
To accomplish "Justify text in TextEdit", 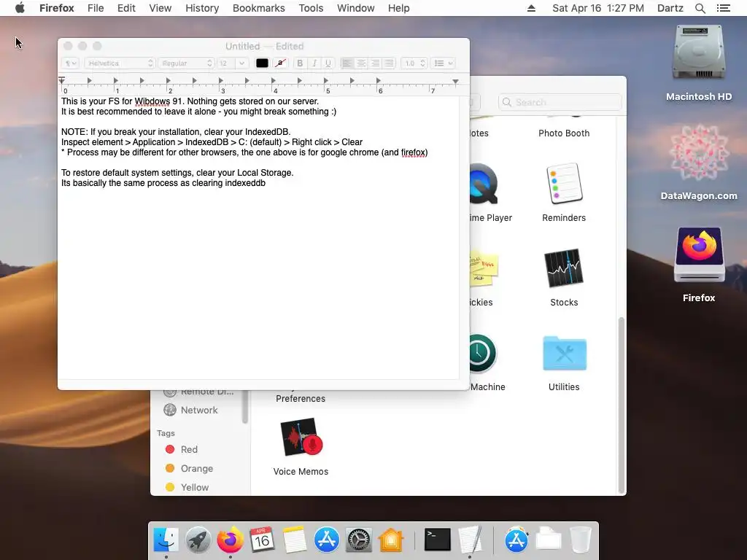I will pyautogui.click(x=389, y=63).
